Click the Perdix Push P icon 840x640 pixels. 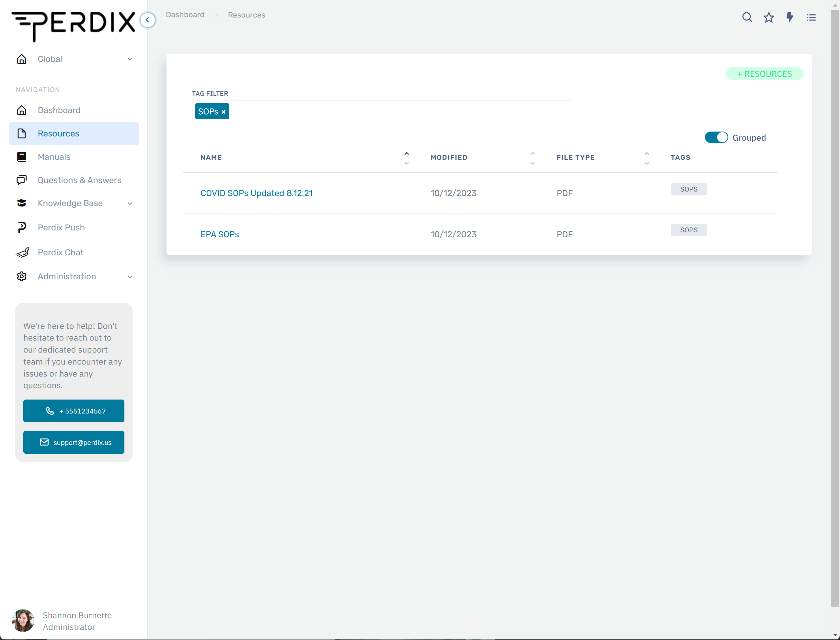(x=22, y=227)
